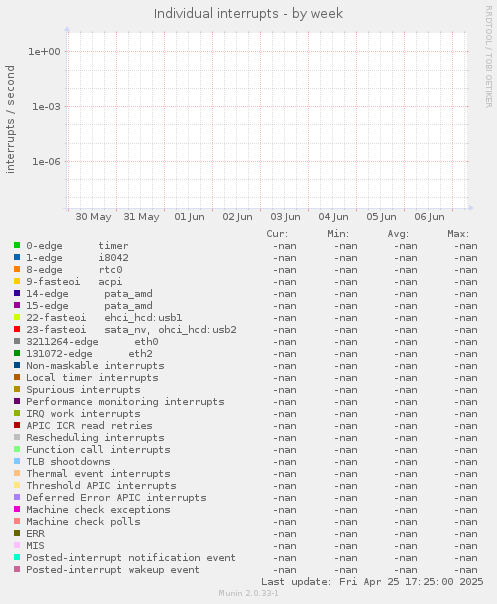This screenshot has height=604, width=497.
Task: Click the yellow 9-fasteoi acpi swatch
Action: 17,281
